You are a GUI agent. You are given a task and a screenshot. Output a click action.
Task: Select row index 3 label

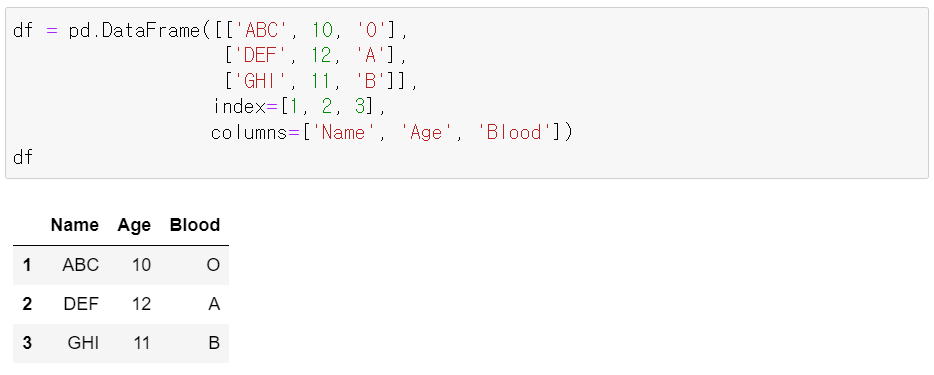click(x=27, y=343)
